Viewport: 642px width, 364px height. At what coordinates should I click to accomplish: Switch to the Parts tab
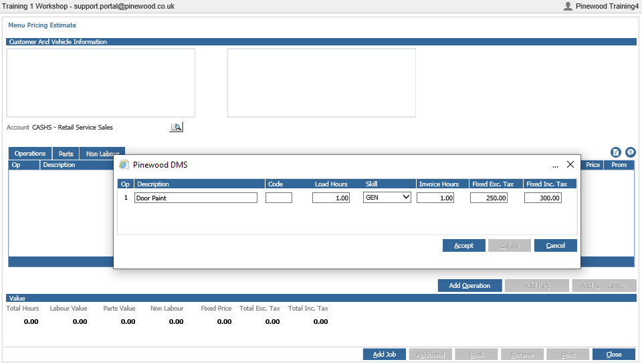click(x=66, y=154)
